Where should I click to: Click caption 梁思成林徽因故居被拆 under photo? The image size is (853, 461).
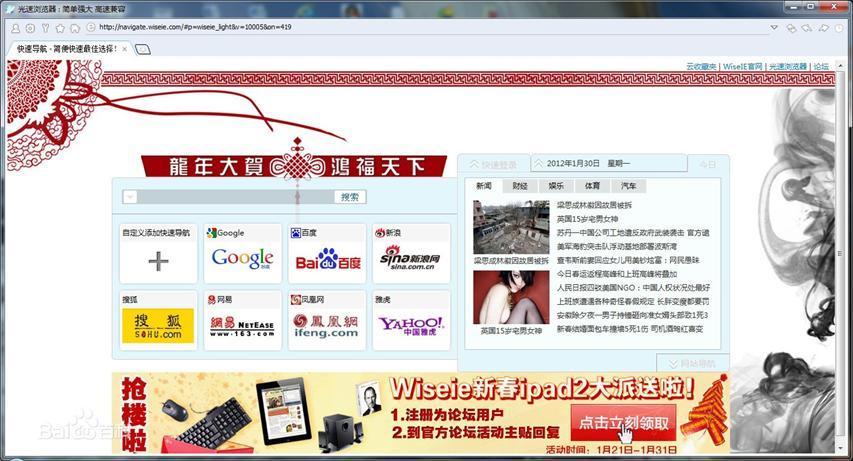[511, 261]
